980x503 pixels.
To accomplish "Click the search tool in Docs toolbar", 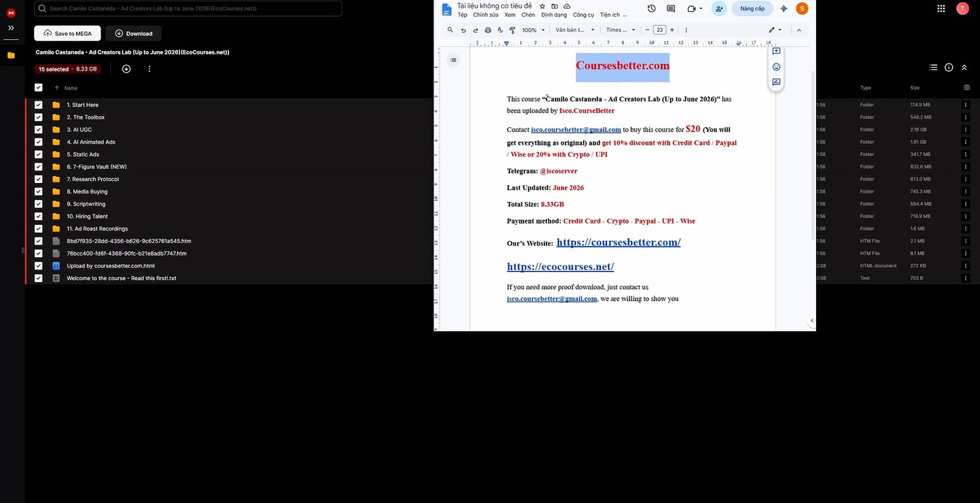I will (450, 30).
